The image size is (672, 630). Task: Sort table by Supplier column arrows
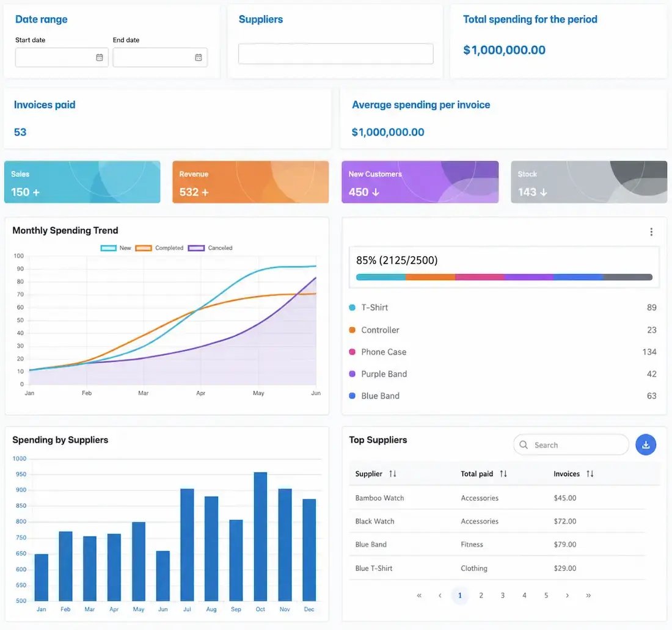click(x=393, y=474)
